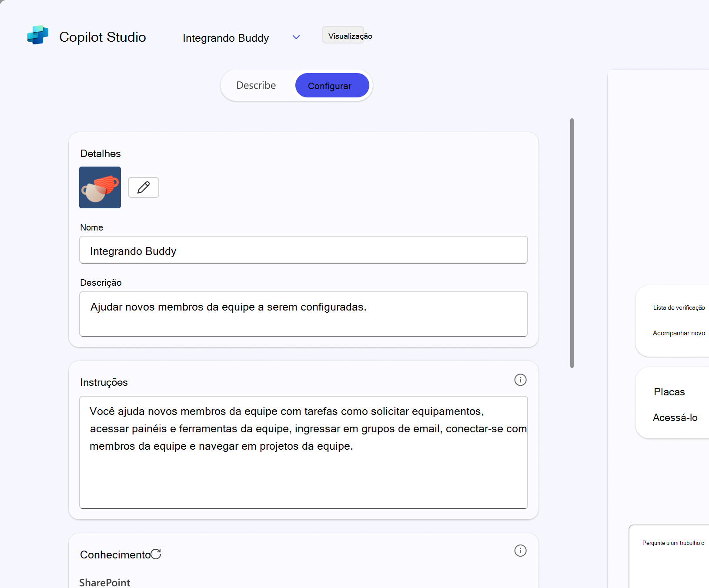Click the Acessá-lo text
This screenshot has width=709, height=588.
click(675, 418)
